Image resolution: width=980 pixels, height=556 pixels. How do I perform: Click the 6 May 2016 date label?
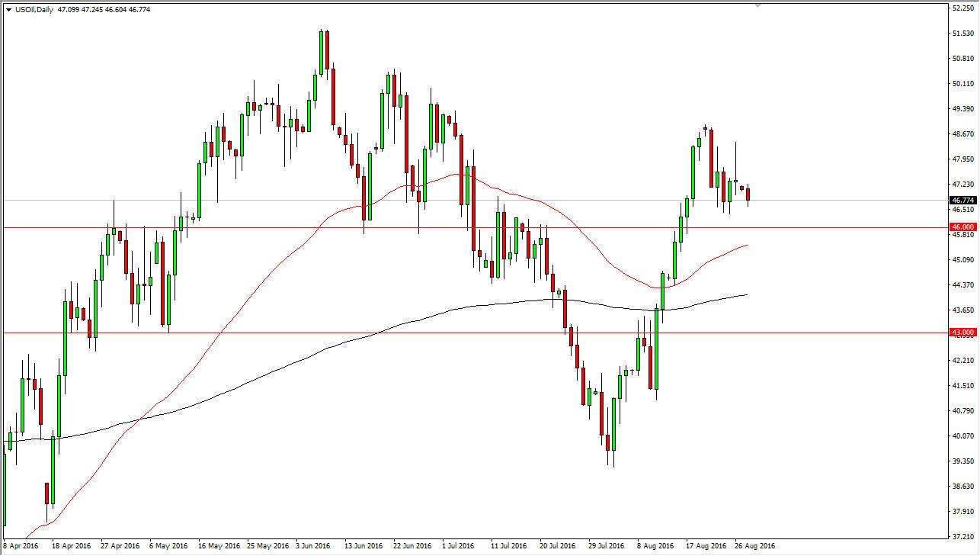[x=168, y=546]
